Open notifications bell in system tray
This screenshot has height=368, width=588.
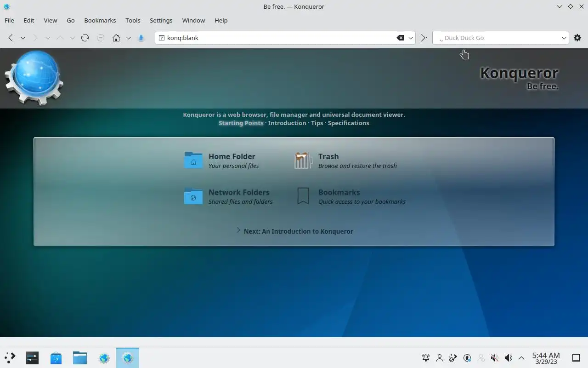point(426,357)
